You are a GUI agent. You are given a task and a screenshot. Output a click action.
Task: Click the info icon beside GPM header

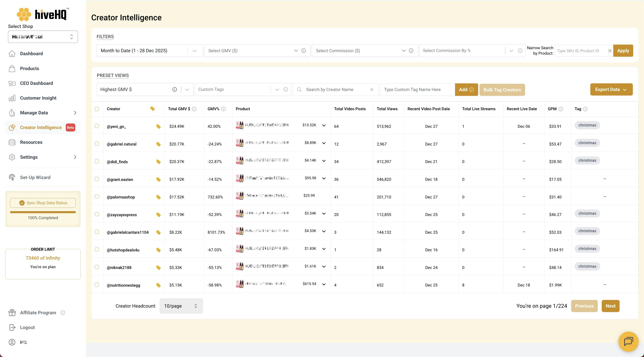(561, 109)
